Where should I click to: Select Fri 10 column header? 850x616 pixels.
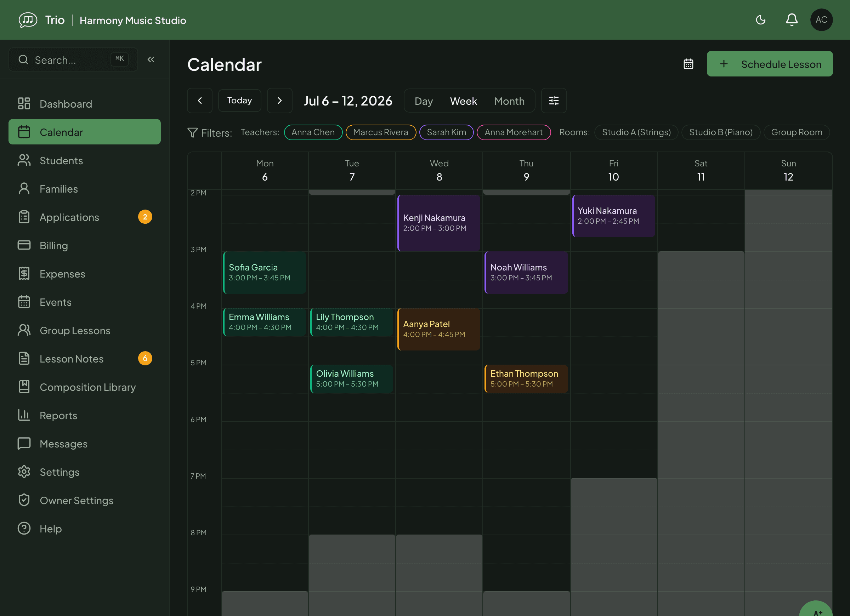tap(613, 171)
